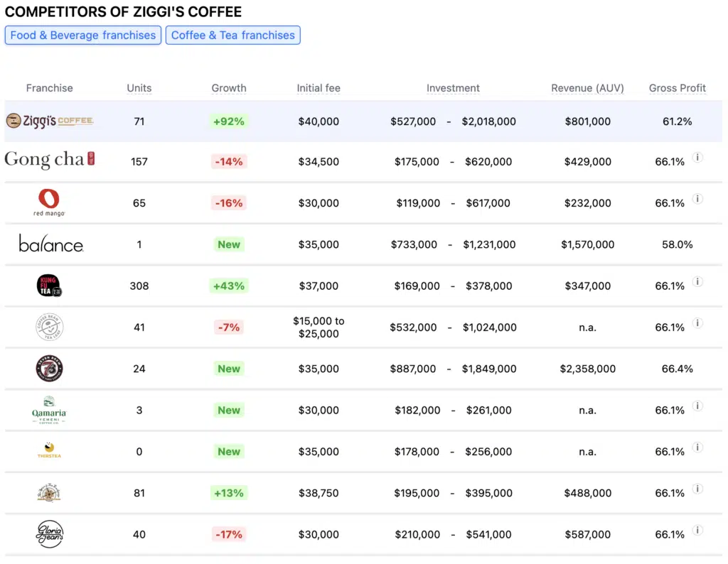Select the Seven Brew logo
The height and width of the screenshot is (564, 728).
click(50, 369)
